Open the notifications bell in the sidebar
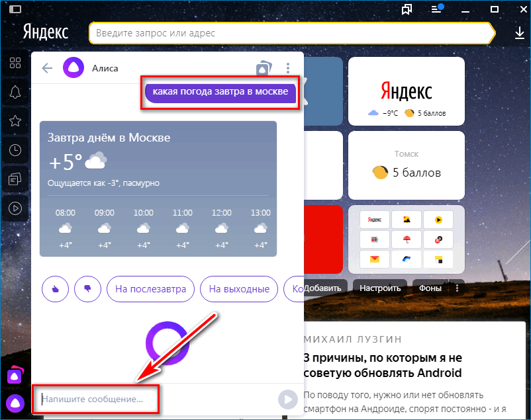 (x=15, y=93)
